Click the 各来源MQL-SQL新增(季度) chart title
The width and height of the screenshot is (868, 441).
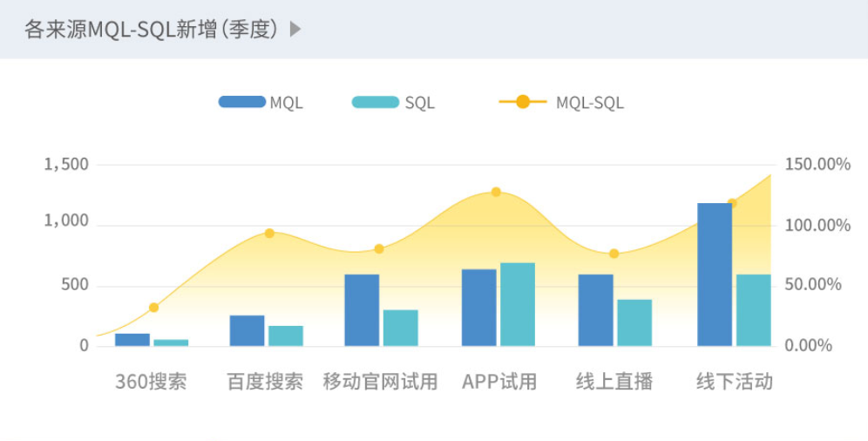pyautogui.click(x=151, y=29)
